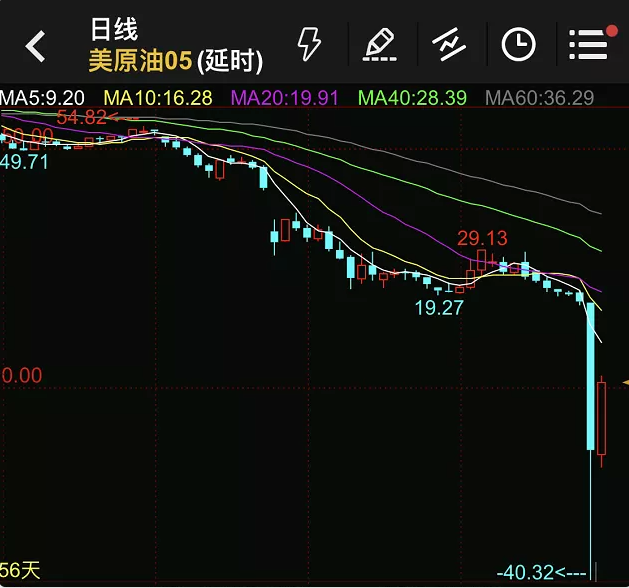
Task: Tap the green MA40:28.39 label
Action: pos(412,98)
